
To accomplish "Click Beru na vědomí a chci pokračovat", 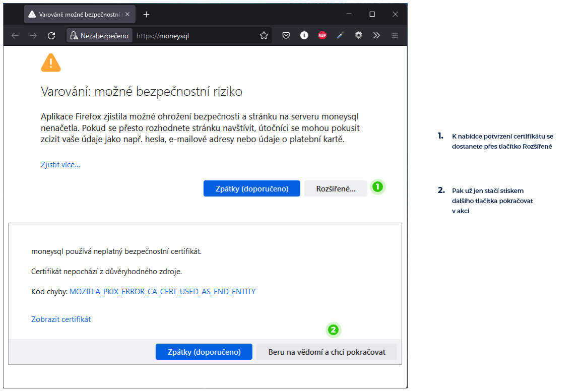I will click(327, 352).
